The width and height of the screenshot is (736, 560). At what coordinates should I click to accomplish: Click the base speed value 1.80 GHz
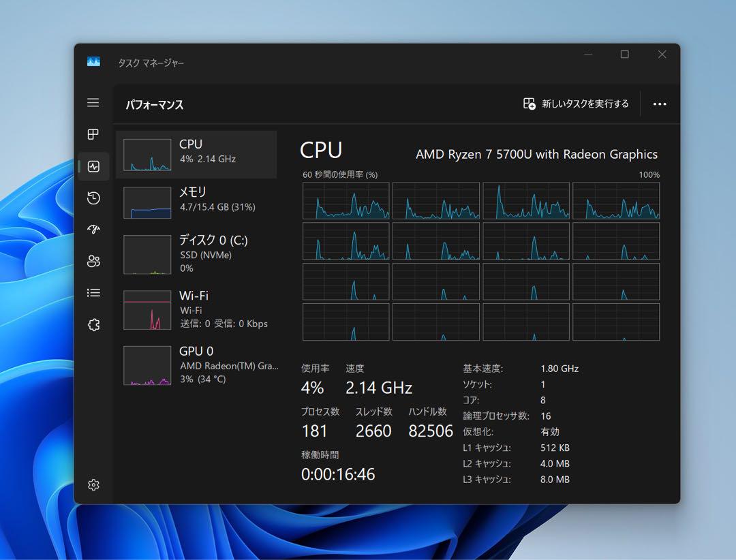pos(559,369)
